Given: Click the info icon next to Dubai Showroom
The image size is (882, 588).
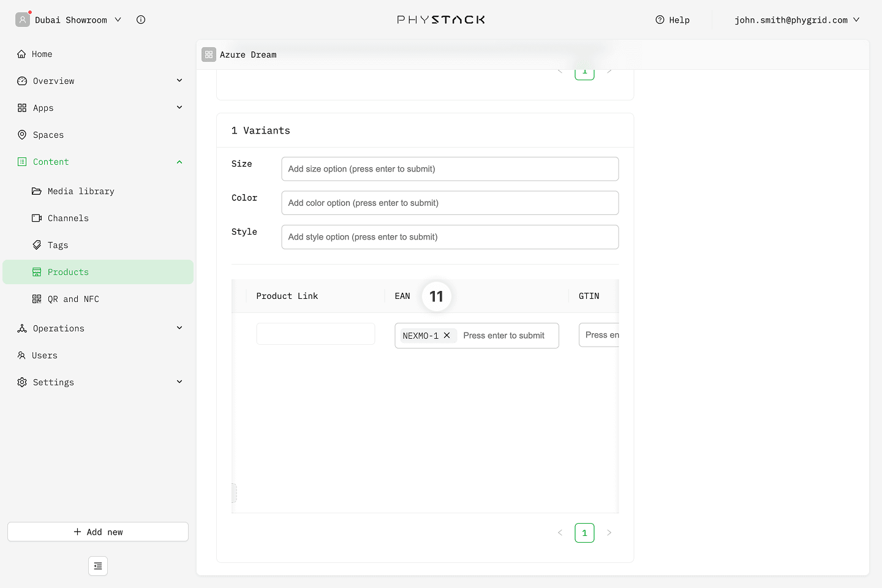Looking at the screenshot, I should click(141, 20).
